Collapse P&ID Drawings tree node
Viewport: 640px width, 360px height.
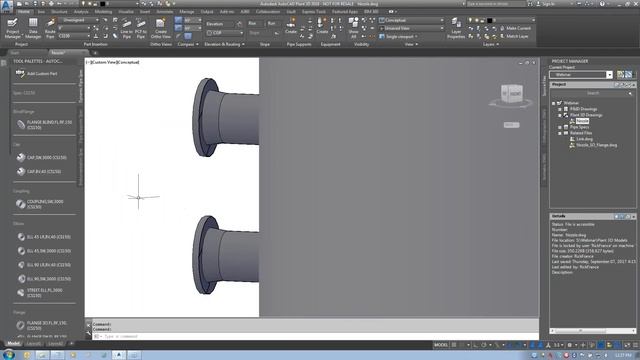pos(560,109)
